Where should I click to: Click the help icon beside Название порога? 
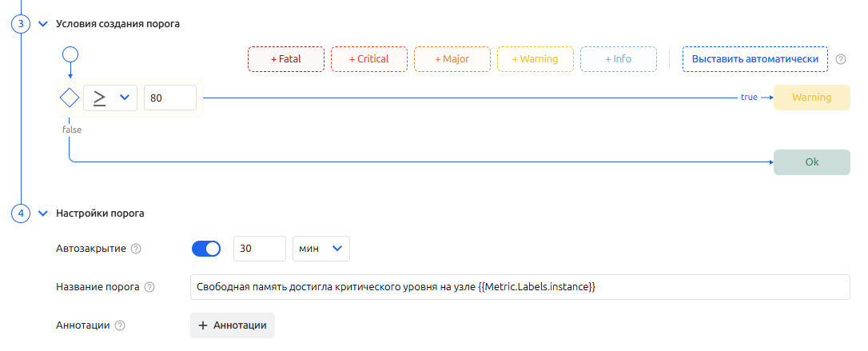tap(149, 287)
